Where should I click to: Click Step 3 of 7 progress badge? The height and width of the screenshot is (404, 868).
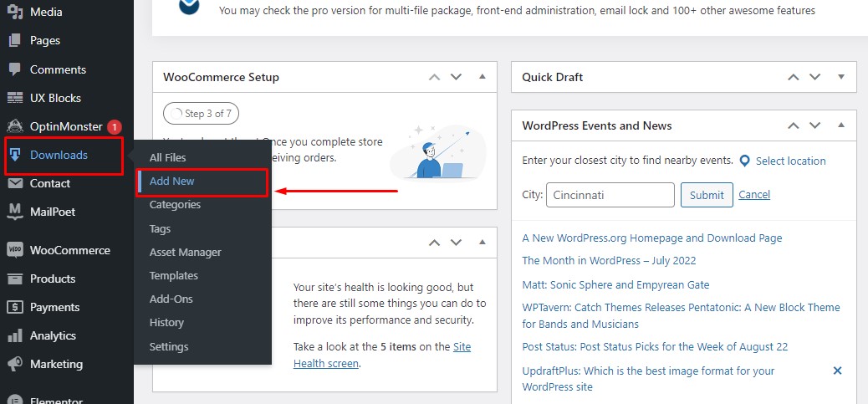click(x=201, y=114)
